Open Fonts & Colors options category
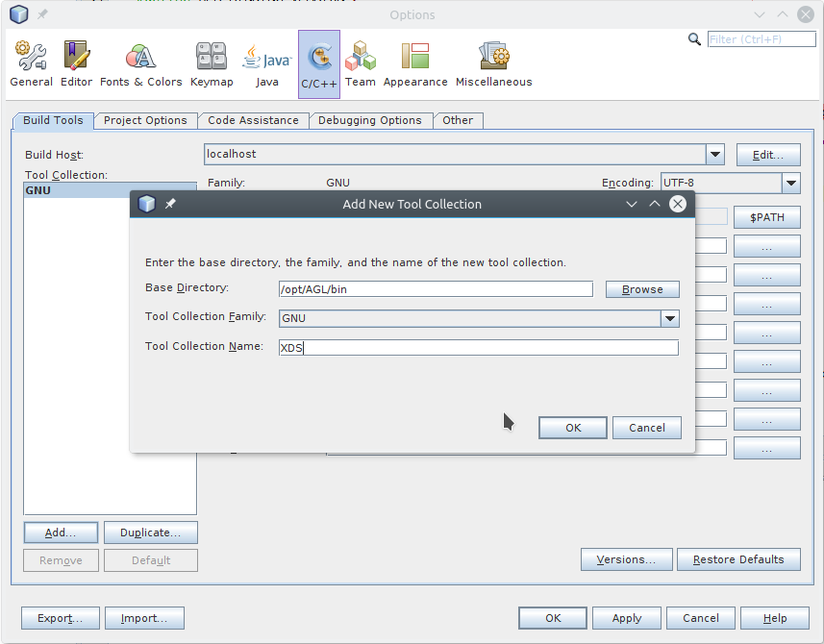This screenshot has height=644, width=824. click(140, 64)
